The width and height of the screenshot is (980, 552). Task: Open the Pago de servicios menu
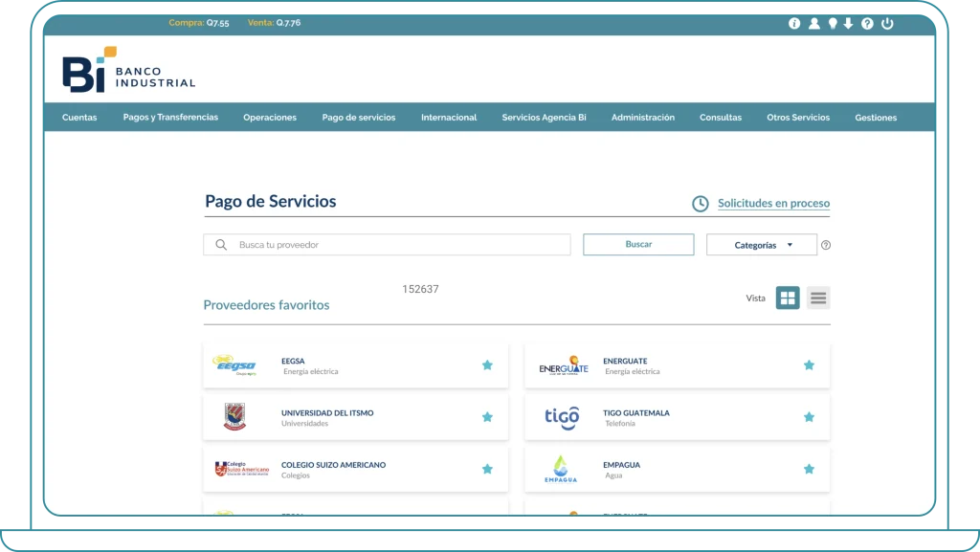click(359, 117)
